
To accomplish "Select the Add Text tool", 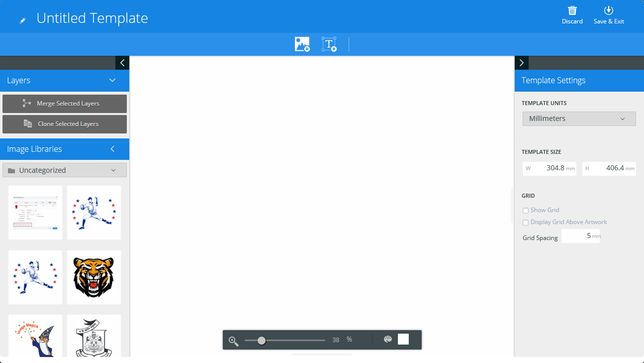I will point(329,44).
